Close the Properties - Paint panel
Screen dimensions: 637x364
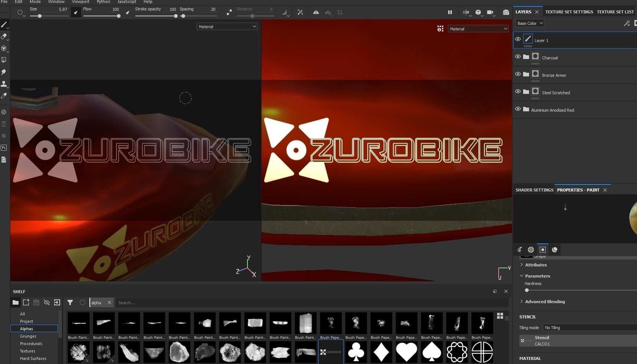pyautogui.click(x=605, y=190)
